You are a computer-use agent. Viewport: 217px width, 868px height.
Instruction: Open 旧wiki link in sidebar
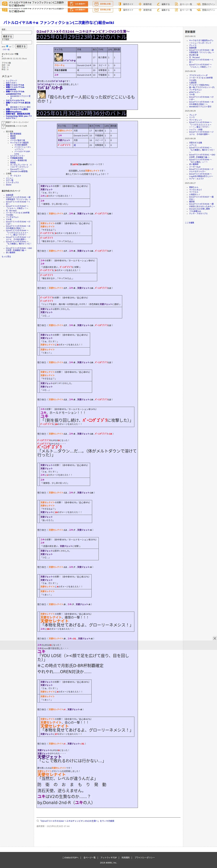click(x=8, y=185)
